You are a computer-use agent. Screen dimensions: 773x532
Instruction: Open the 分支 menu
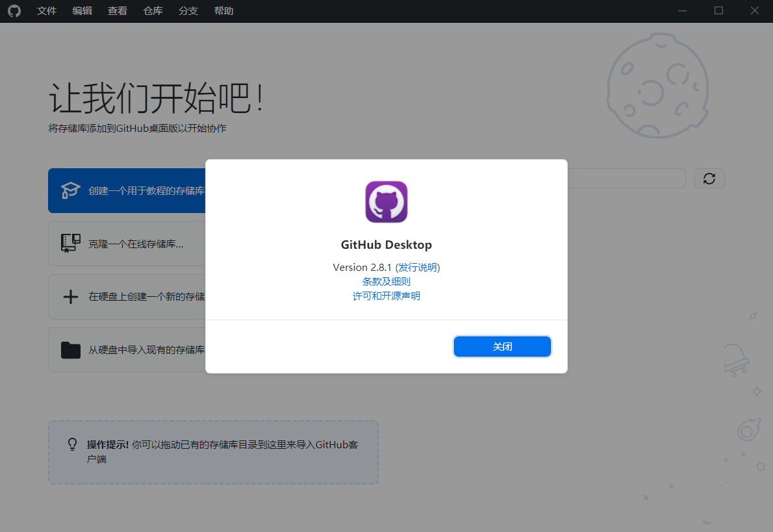[x=188, y=11]
